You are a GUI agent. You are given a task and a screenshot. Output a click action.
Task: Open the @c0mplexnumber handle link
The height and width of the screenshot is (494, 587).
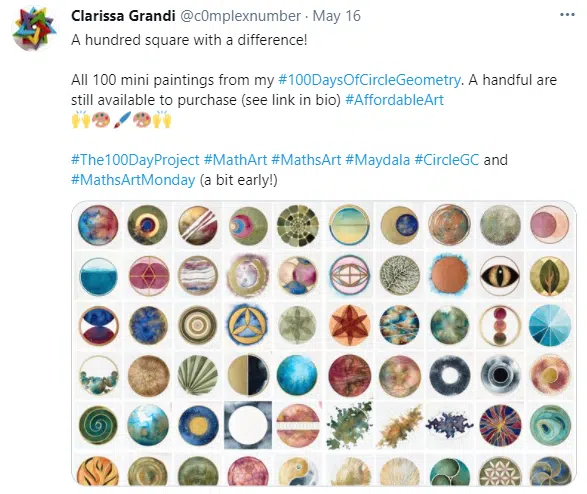click(x=241, y=16)
